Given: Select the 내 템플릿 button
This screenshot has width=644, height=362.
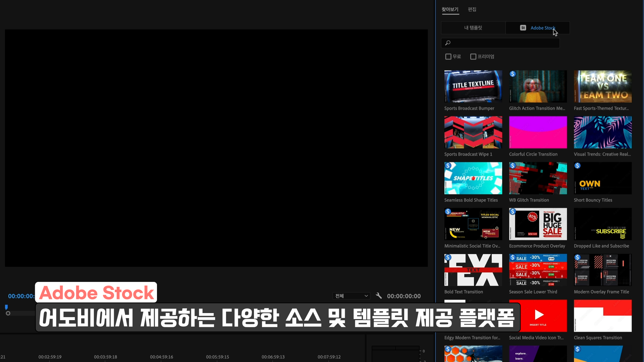Looking at the screenshot, I should (473, 28).
